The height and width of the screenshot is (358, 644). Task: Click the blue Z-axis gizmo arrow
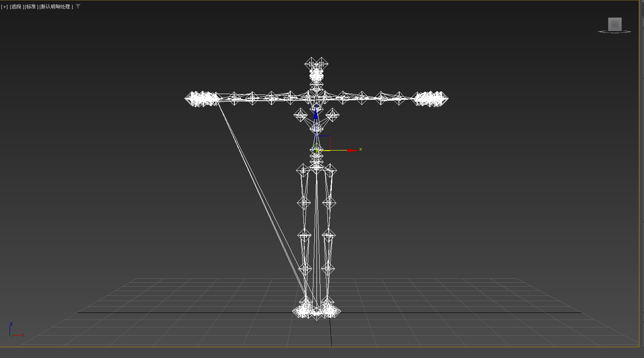point(316,113)
